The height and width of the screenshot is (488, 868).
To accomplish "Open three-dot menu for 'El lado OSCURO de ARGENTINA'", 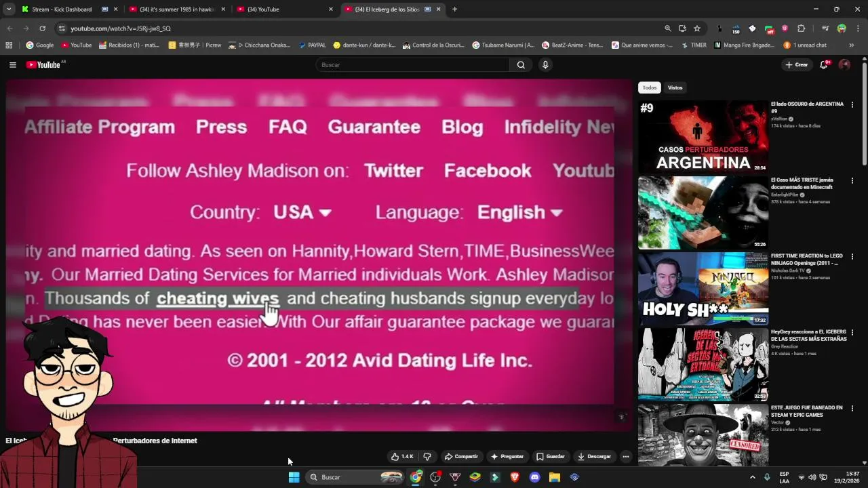I will (852, 105).
